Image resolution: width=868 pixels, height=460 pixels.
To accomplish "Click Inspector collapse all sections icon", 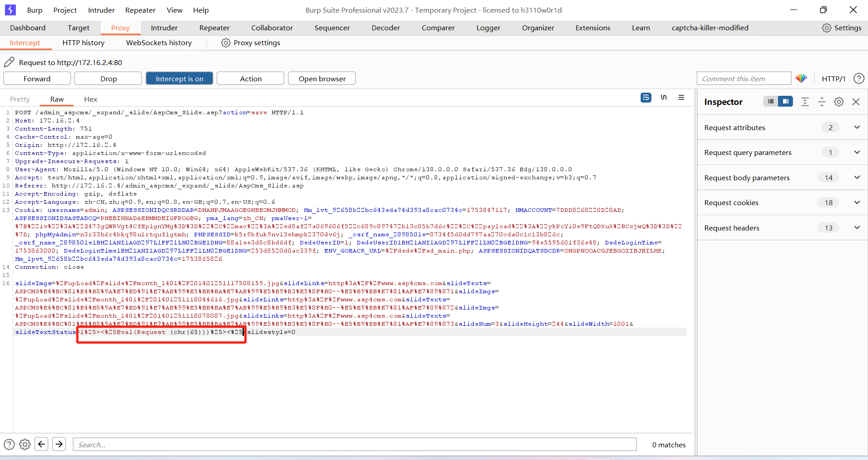I will (822, 102).
